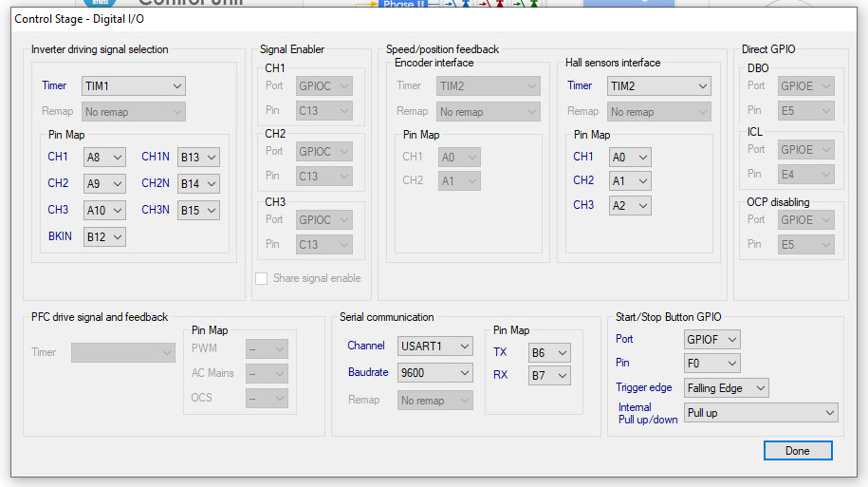Image resolution: width=868 pixels, height=487 pixels.
Task: Click the Serial communication group label
Action: (x=386, y=317)
